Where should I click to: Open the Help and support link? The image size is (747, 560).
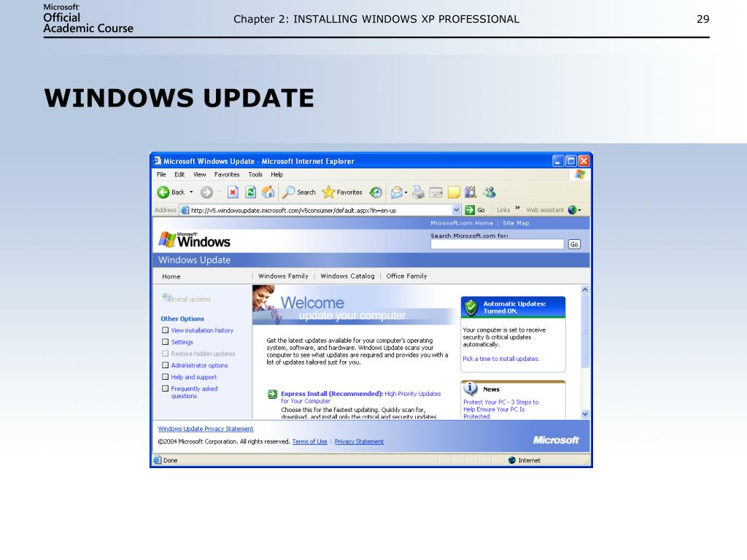click(x=193, y=377)
